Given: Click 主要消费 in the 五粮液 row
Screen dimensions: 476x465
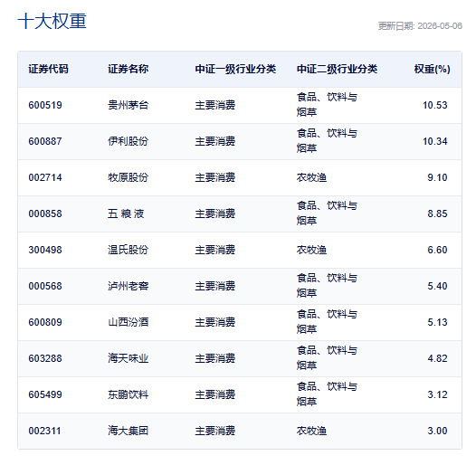Looking at the screenshot, I should pos(215,214).
